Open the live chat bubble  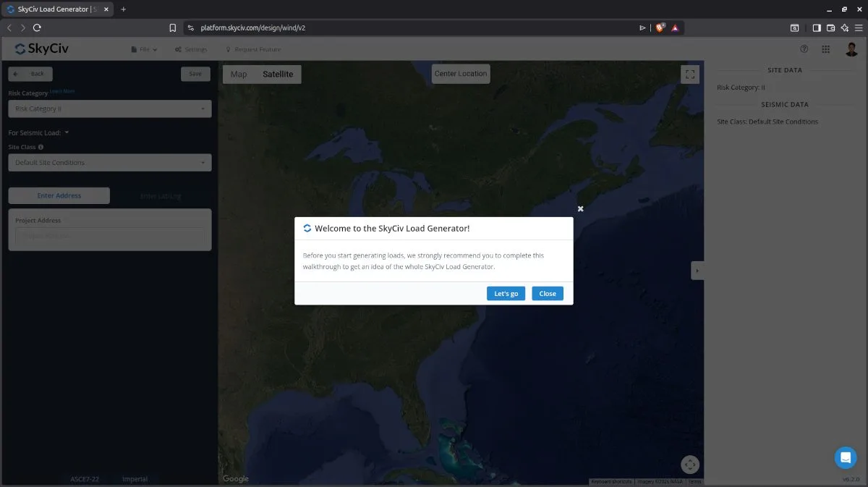tap(845, 457)
